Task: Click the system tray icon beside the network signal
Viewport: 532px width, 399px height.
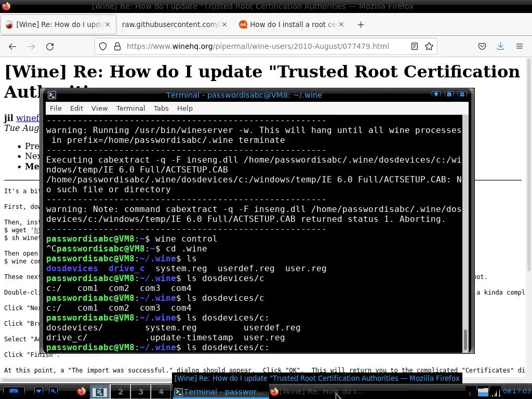Action: coord(483,392)
